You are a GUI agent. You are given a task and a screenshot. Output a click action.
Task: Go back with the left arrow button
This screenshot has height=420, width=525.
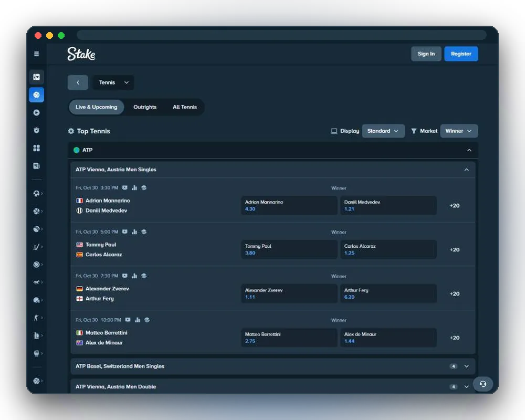pos(78,82)
